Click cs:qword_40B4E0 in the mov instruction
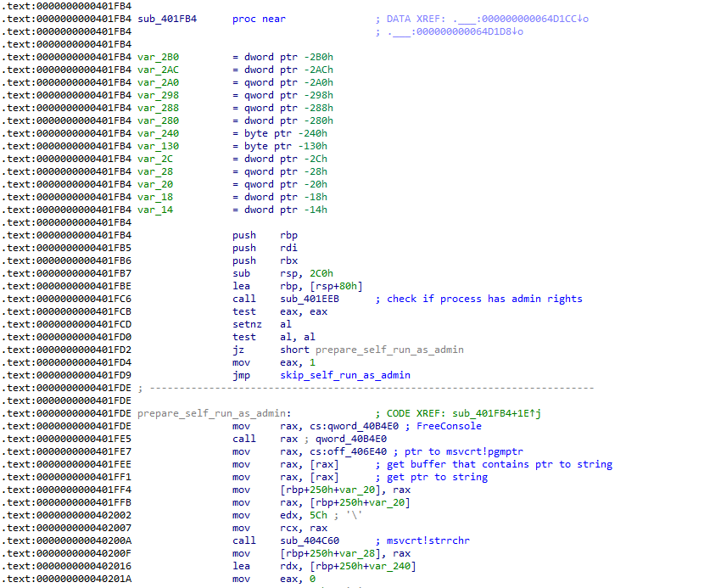Screen dimensions: 721x588 tap(344, 426)
